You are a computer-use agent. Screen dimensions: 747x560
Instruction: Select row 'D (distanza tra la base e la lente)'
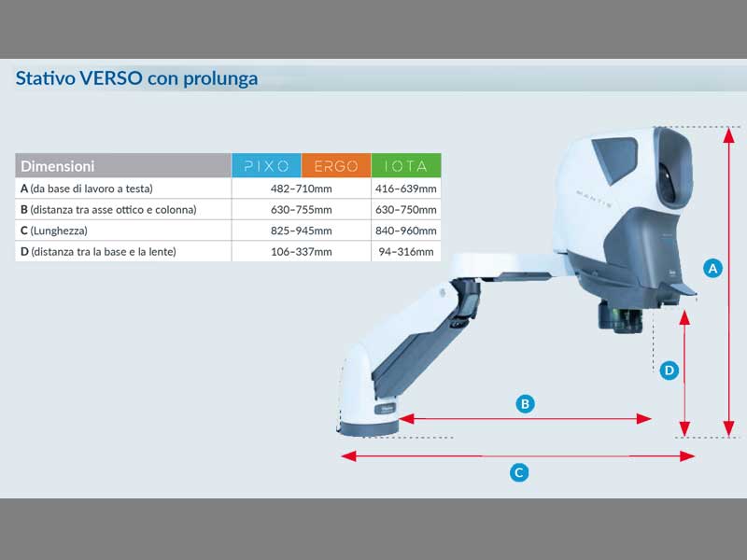pyautogui.click(x=228, y=251)
